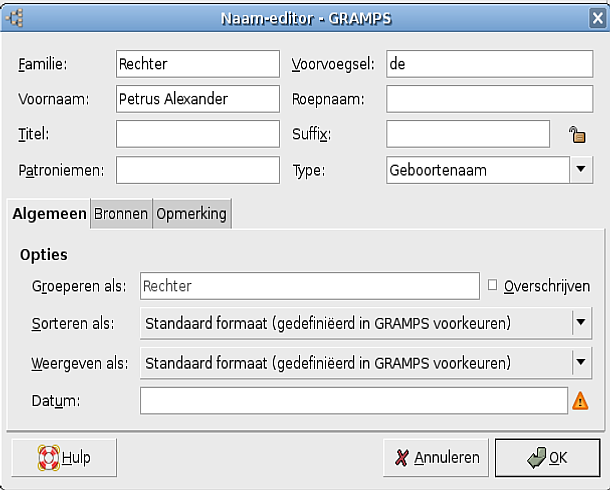Switch to the Opmerking tab

pos(191,213)
